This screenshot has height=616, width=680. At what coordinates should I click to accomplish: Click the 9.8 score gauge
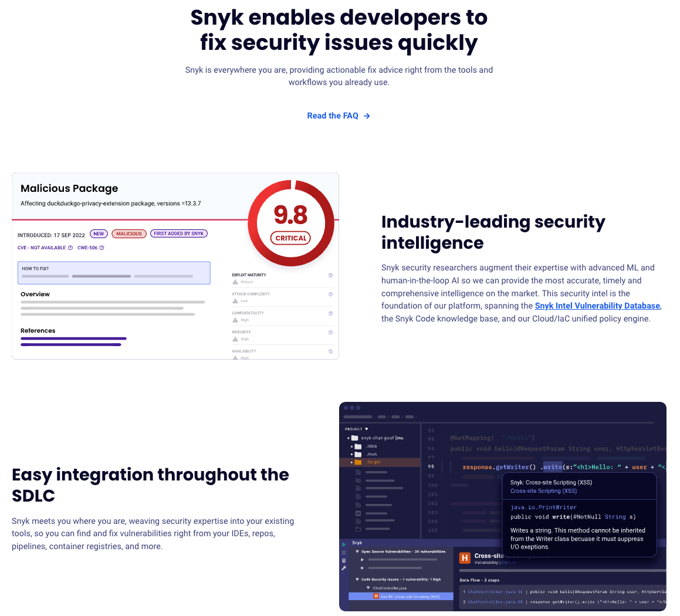pos(290,223)
